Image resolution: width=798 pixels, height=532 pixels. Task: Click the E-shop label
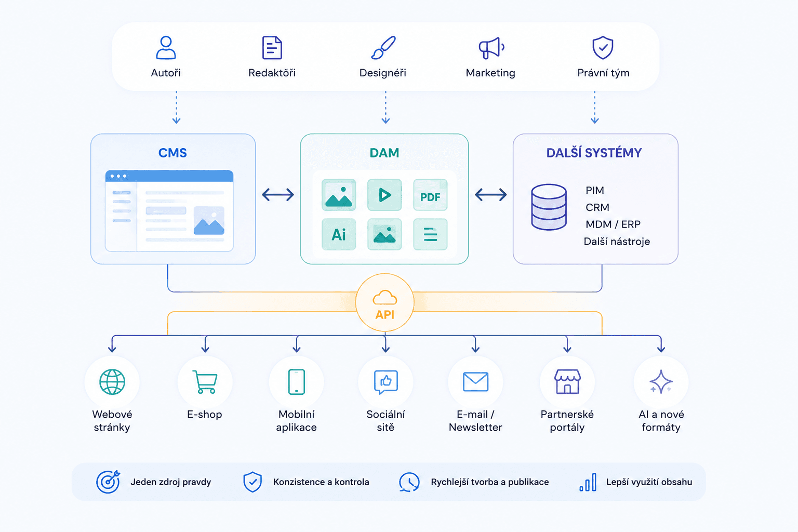pyautogui.click(x=205, y=415)
